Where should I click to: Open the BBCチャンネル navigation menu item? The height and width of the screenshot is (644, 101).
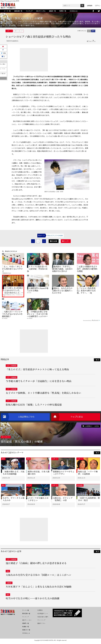[x=41, y=11]
